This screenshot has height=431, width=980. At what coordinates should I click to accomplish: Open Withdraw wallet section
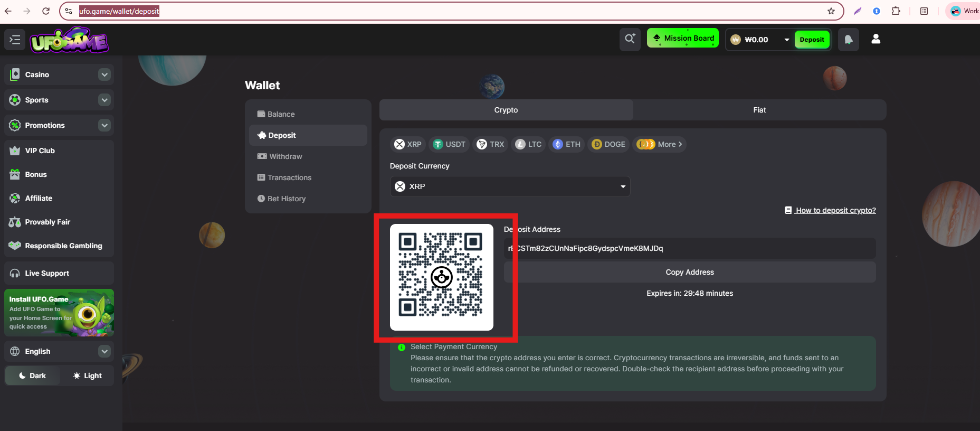tap(308, 156)
